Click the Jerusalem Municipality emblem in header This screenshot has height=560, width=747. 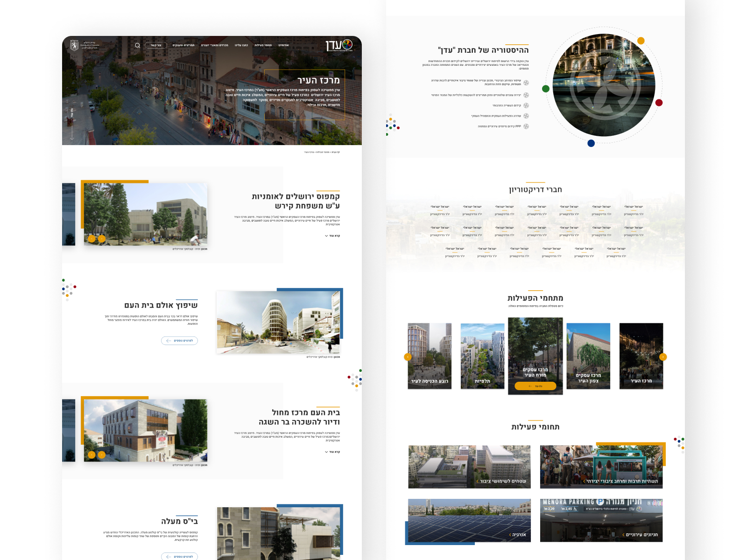point(74,45)
